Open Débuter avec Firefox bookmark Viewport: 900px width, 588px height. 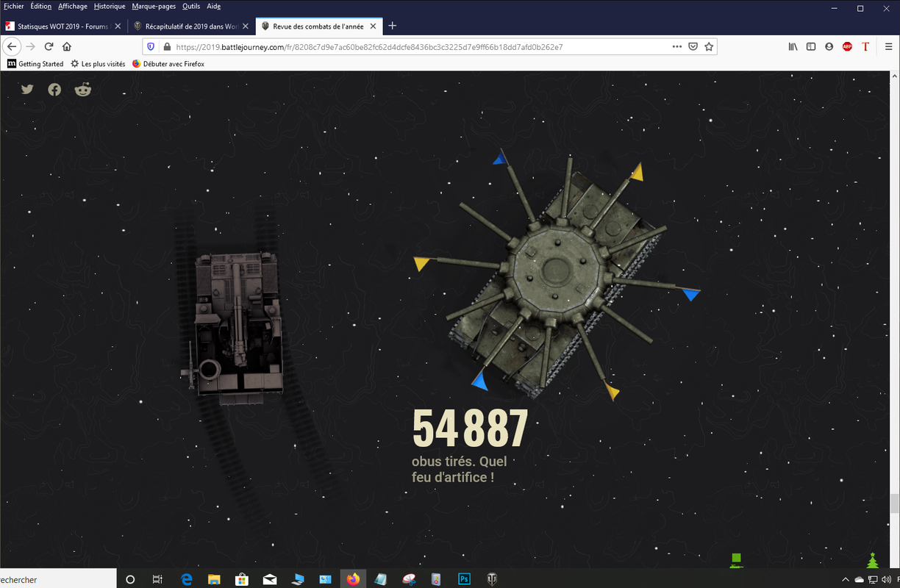pos(168,64)
